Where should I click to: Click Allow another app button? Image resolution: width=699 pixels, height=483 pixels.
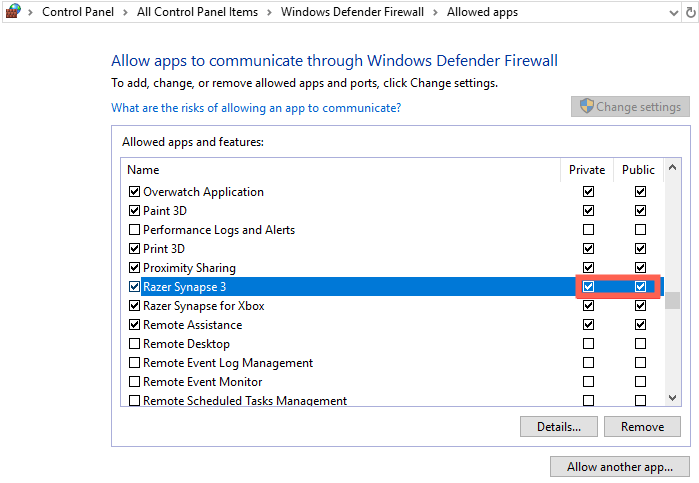tap(620, 466)
